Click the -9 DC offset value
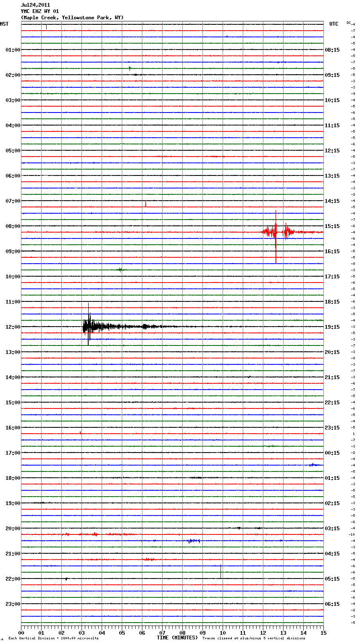 coord(353,94)
